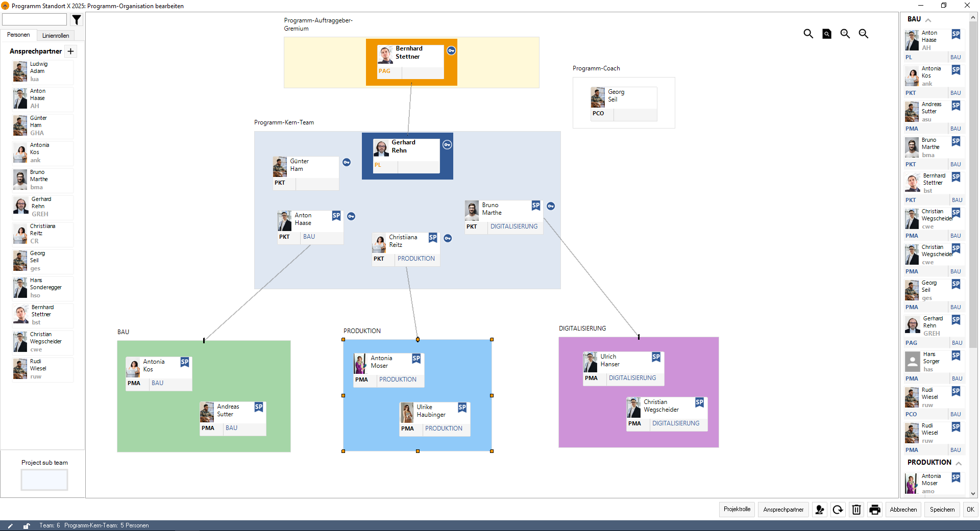Click the filter funnel icon beside the search box
This screenshot has height=531, width=980.
(77, 20)
